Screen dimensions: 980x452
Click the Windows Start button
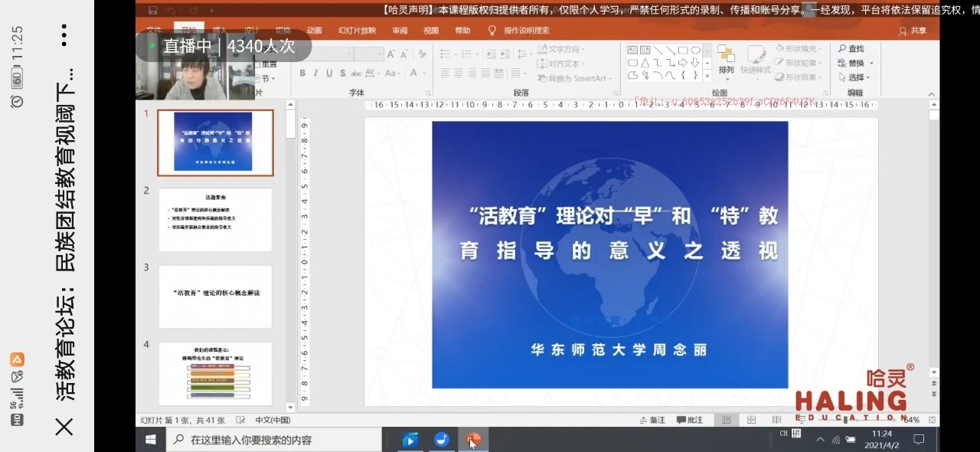click(151, 440)
